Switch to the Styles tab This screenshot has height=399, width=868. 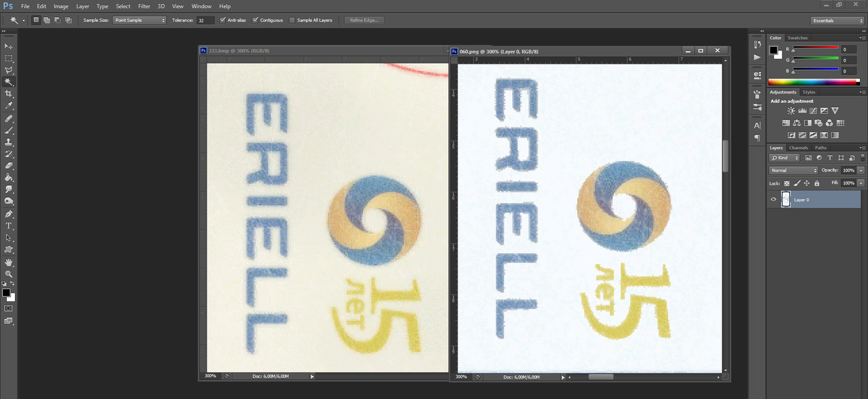click(x=809, y=92)
